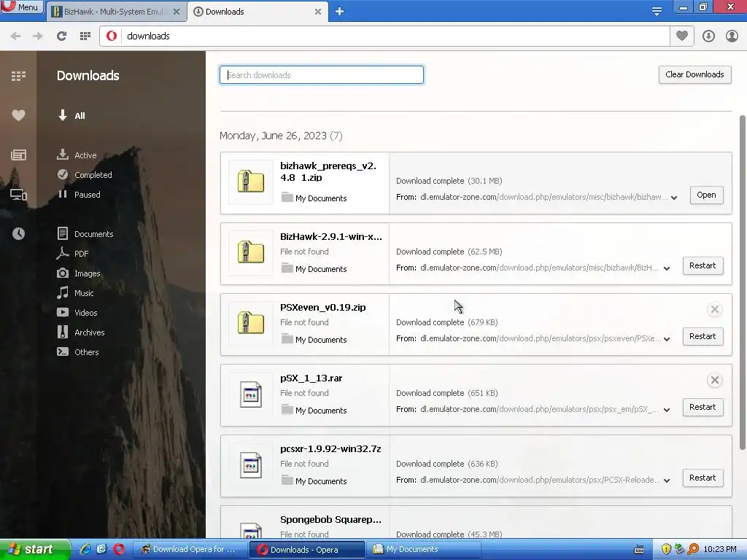Open downloads popup icon in toolbar

coord(708,36)
